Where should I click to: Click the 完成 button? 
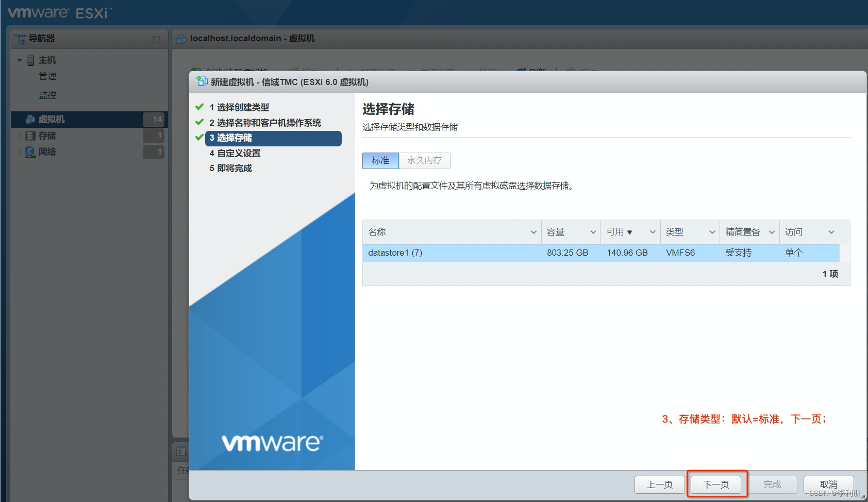[772, 484]
